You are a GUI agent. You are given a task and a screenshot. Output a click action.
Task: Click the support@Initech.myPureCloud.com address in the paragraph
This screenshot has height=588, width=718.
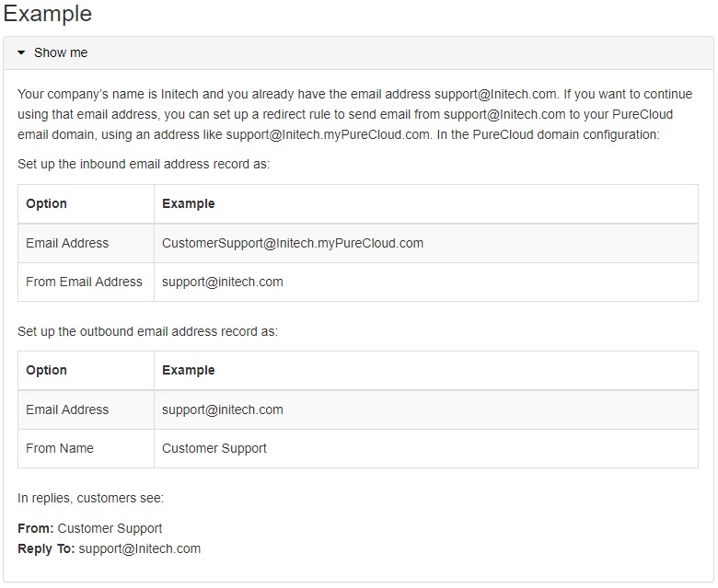[328, 135]
